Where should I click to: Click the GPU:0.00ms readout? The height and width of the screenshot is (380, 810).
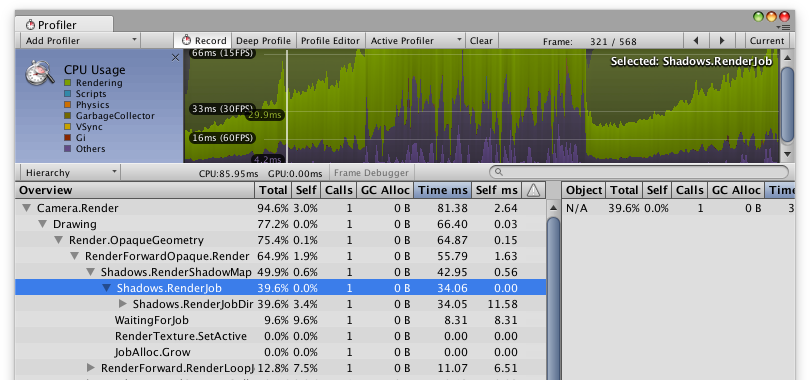(295, 173)
